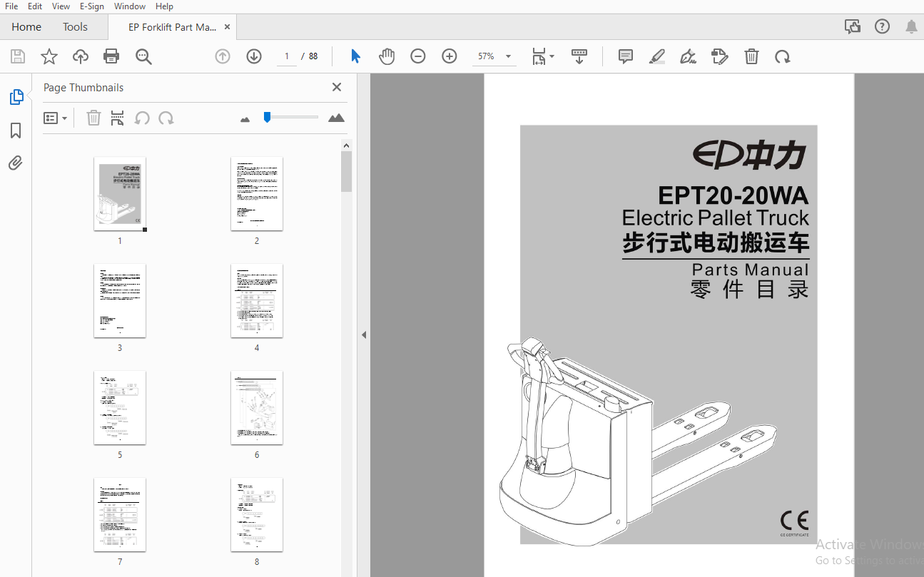Image resolution: width=924 pixels, height=577 pixels.
Task: Close the Page Thumbnails panel
Action: tap(337, 87)
